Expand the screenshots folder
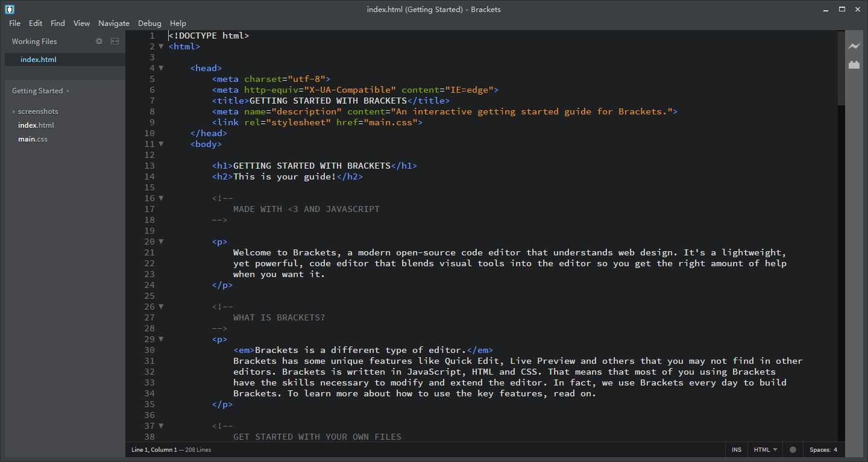The width and height of the screenshot is (868, 462). coord(37,111)
